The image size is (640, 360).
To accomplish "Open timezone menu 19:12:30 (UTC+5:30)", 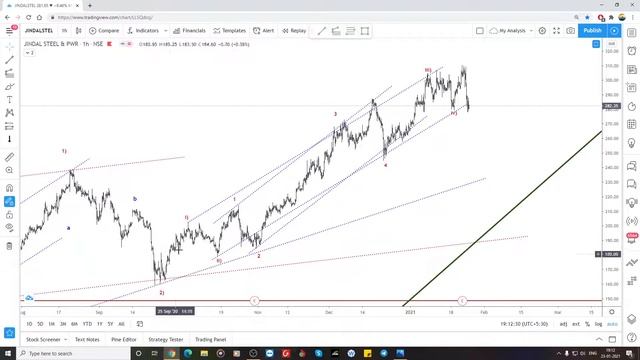I will tap(524, 324).
